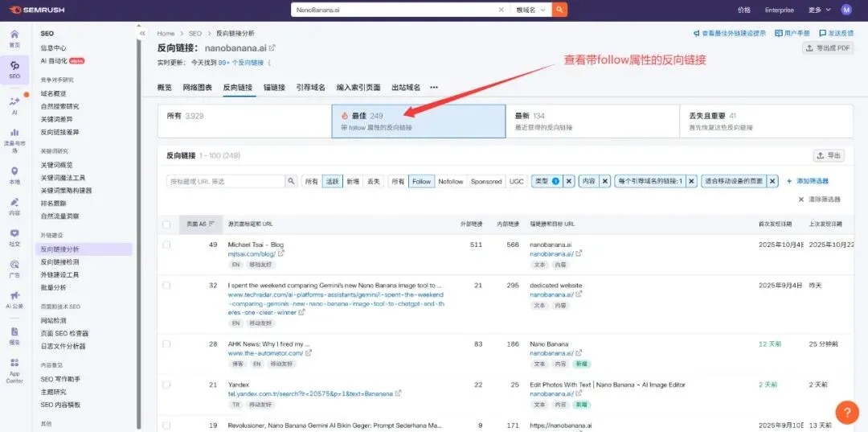868x432 pixels.
Task: Click 清除筛选器 to clear filters
Action: point(819,199)
